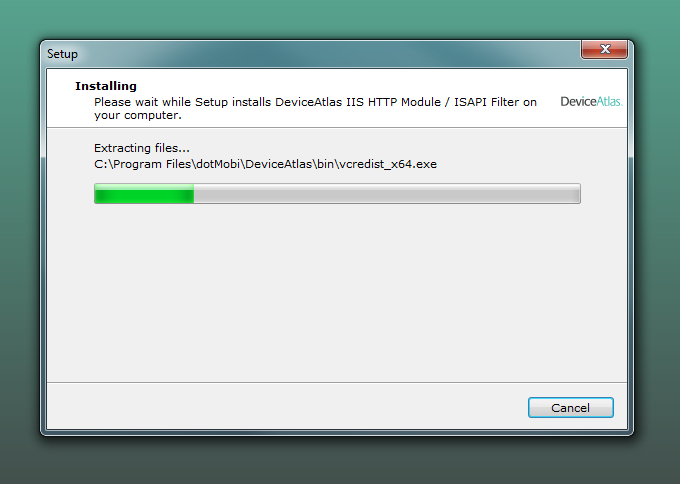Click the "Extracting files..." status label

pyautogui.click(x=142, y=148)
